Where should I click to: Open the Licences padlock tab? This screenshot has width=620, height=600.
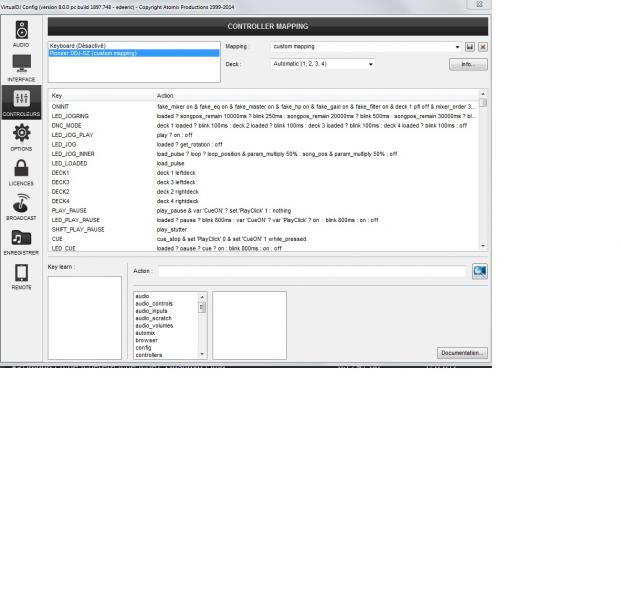pyautogui.click(x=21, y=172)
